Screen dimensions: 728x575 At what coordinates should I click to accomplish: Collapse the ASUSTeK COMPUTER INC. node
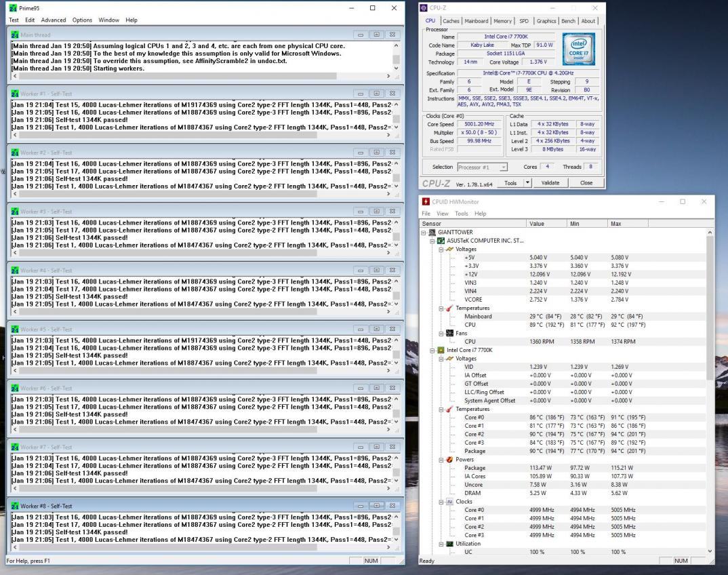click(x=432, y=241)
